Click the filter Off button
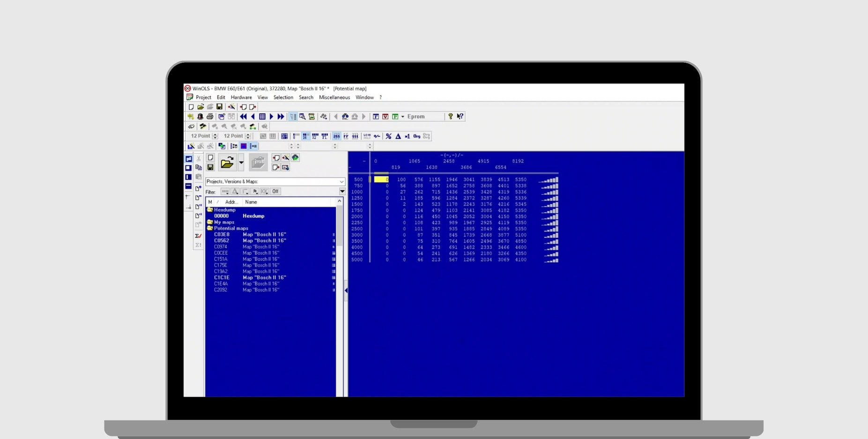The width and height of the screenshot is (868, 439). click(275, 192)
